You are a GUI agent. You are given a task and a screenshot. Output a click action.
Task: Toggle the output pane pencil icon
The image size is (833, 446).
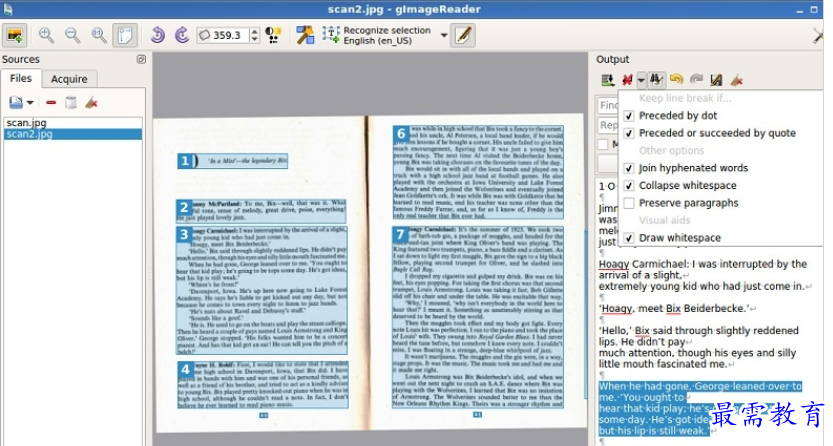pos(462,35)
